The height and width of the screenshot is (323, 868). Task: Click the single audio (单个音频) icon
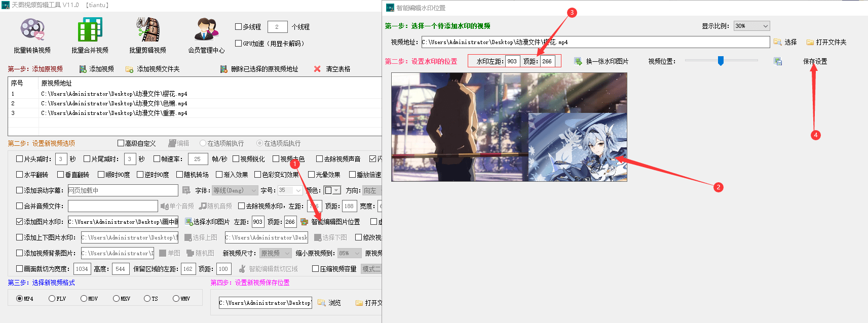(164, 206)
